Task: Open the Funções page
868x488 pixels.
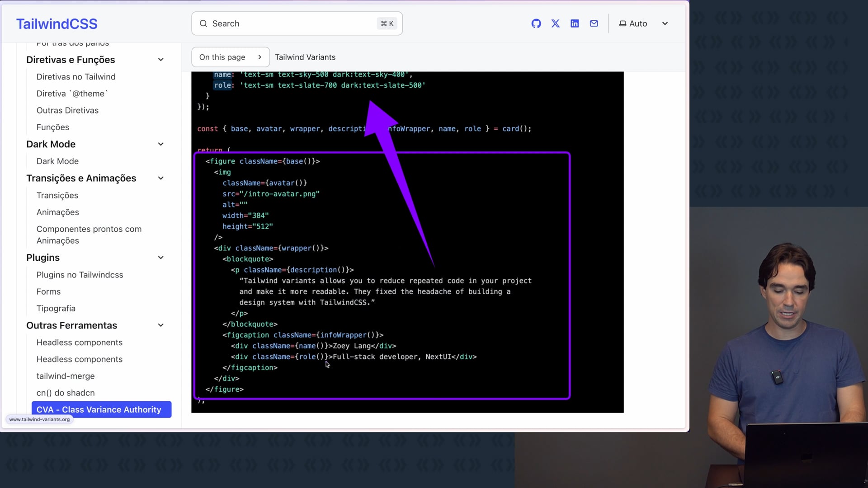Action: (x=53, y=127)
